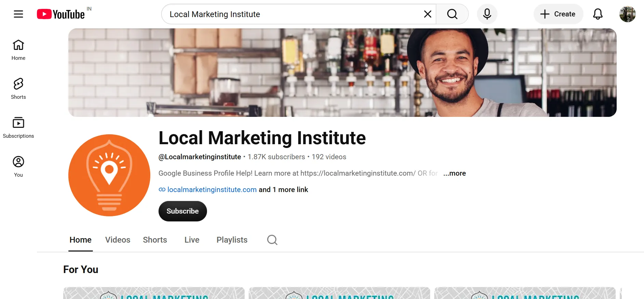This screenshot has height=299, width=644.
Task: Click the channel banner image
Action: click(x=342, y=72)
